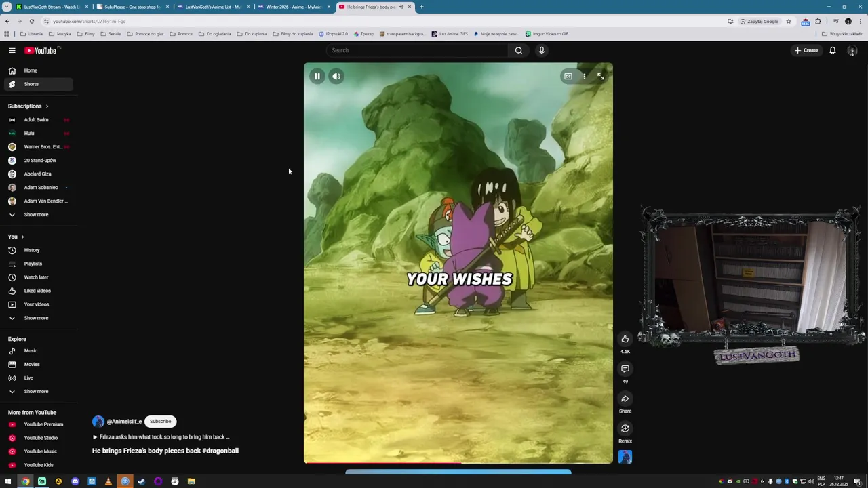Image resolution: width=868 pixels, height=488 pixels.
Task: Open the Hulu subscription channel
Action: [x=38, y=134]
